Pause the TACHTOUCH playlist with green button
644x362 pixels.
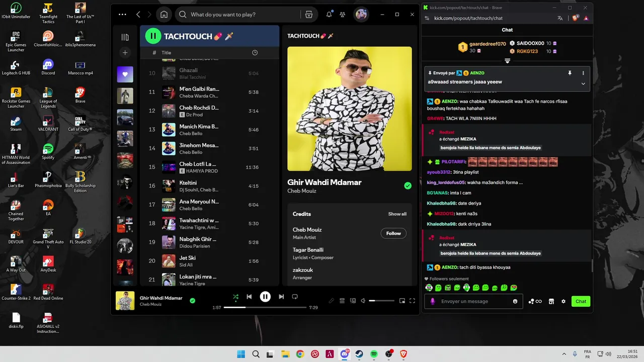point(153,36)
